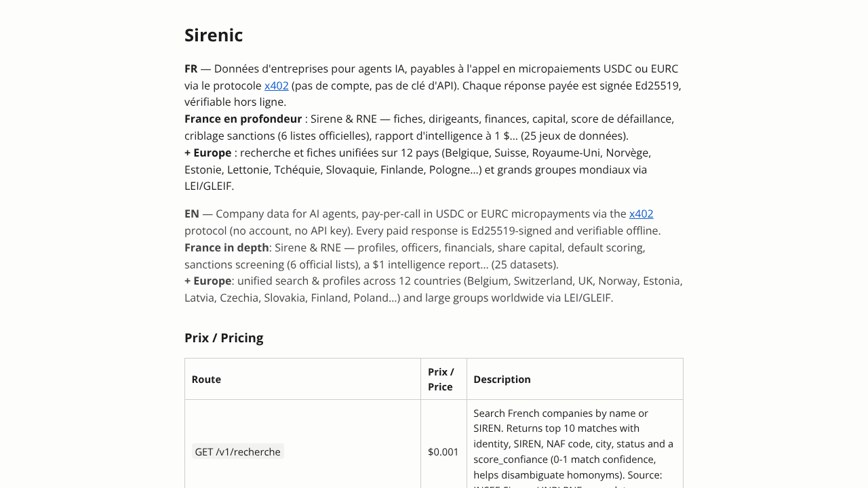Click the bold '+ Europe' in English section
This screenshot has height=488, width=868.
[x=208, y=281]
